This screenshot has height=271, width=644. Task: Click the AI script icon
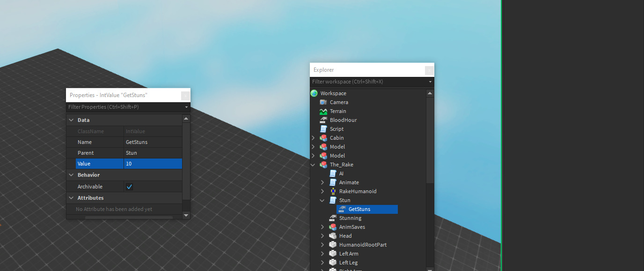pos(333,173)
